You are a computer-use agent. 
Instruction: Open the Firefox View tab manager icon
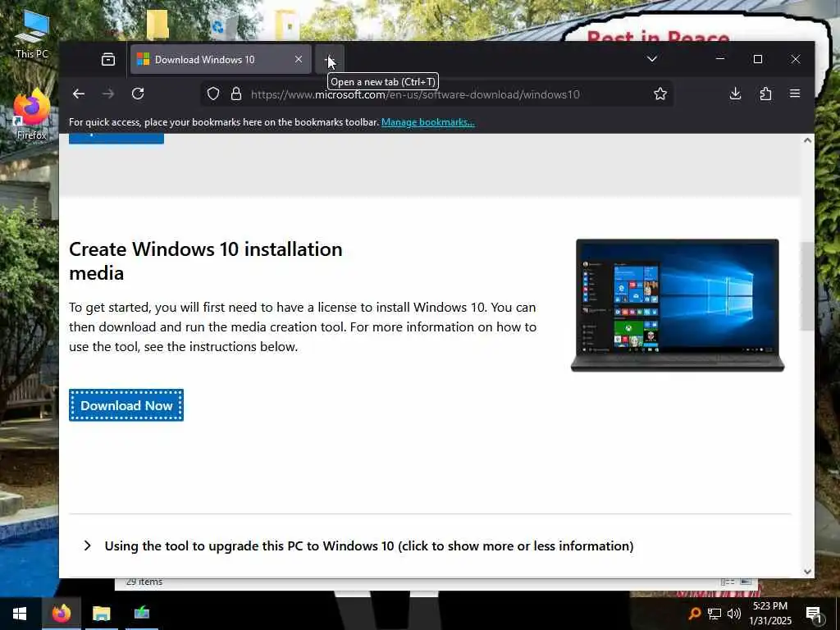108,59
